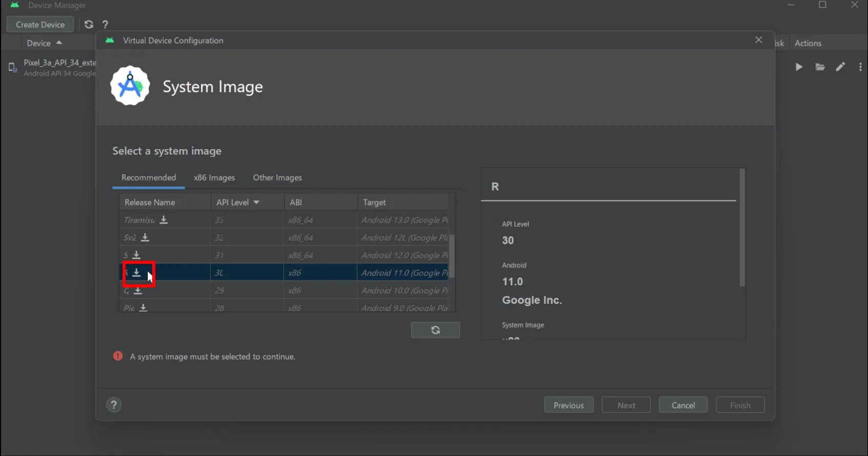The height and width of the screenshot is (456, 868).
Task: Click the Create Device button
Action: tap(40, 24)
